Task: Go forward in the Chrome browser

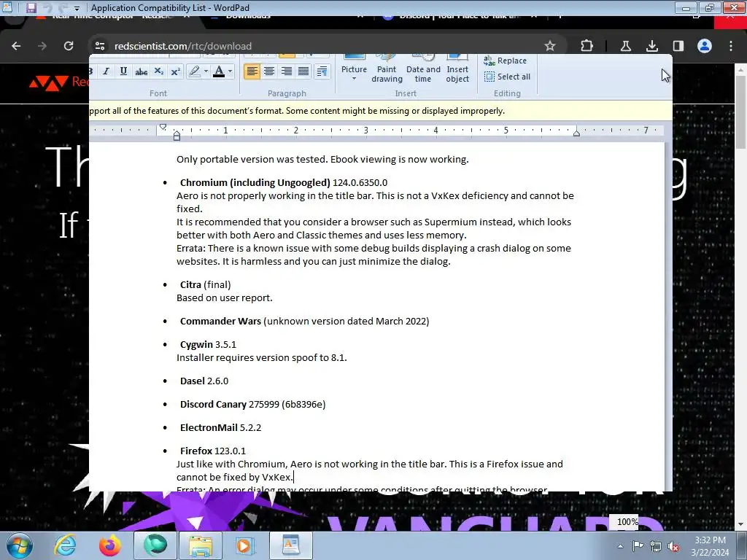Action: 42,46
